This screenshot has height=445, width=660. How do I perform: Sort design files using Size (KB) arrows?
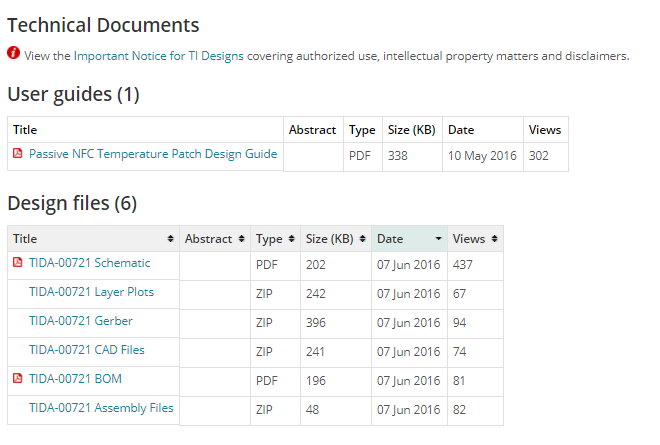[362, 239]
